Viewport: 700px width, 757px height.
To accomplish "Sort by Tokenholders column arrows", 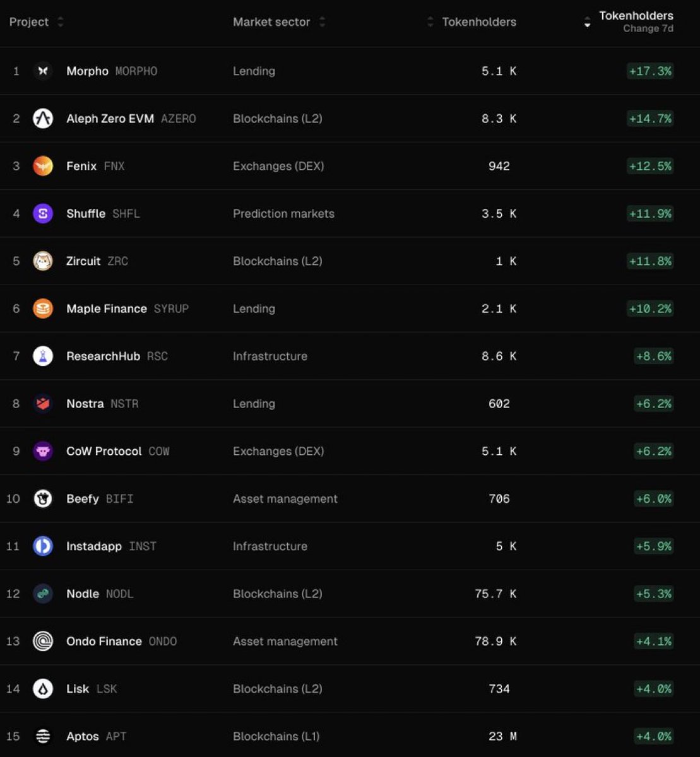I will [x=430, y=22].
